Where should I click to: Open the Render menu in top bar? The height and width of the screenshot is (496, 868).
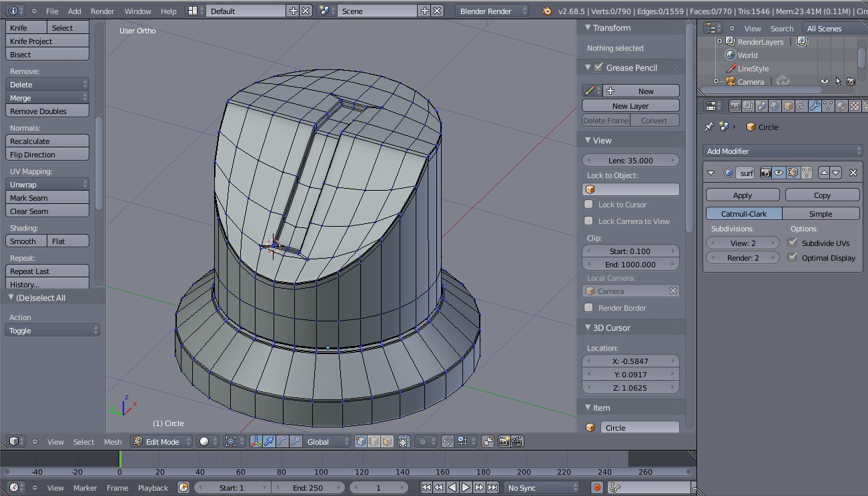click(102, 11)
